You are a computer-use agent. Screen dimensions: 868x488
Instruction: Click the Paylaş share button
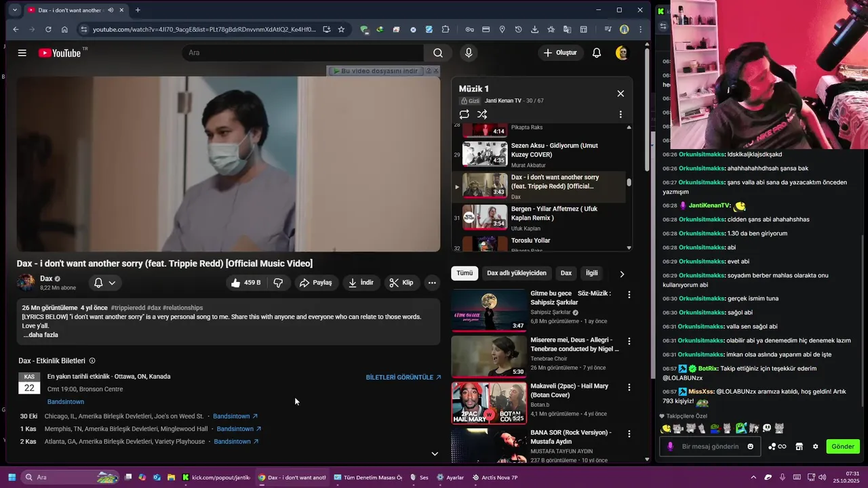click(x=316, y=283)
